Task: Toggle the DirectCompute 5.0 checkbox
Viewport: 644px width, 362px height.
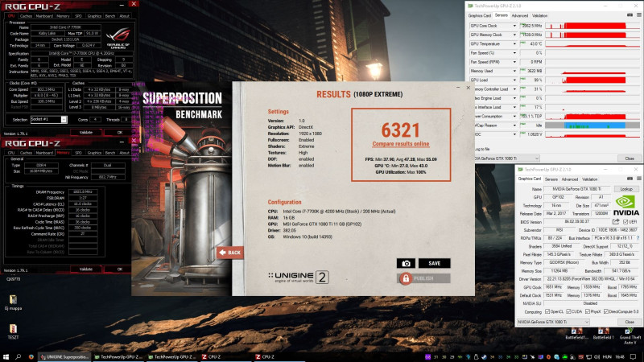Action: pyautogui.click(x=606, y=312)
